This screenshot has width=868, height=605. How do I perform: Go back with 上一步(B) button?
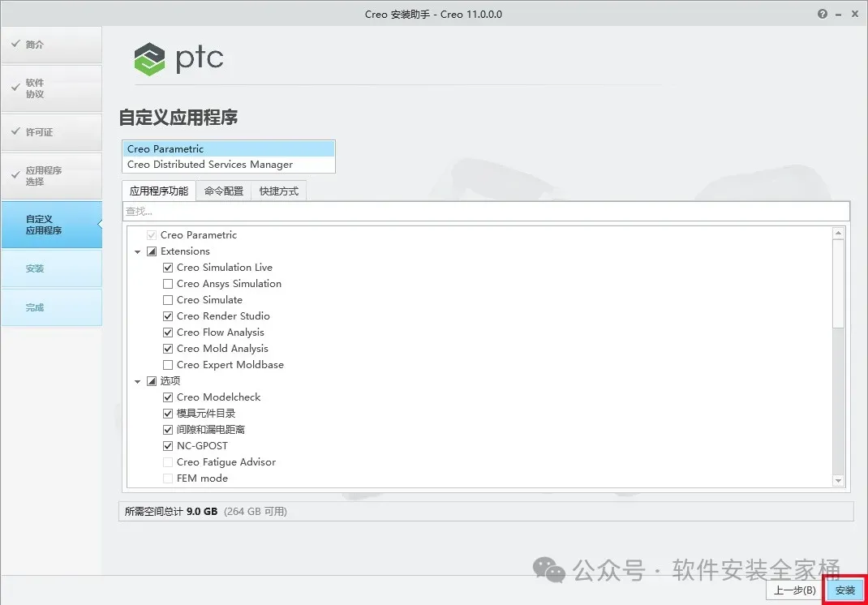tap(795, 590)
